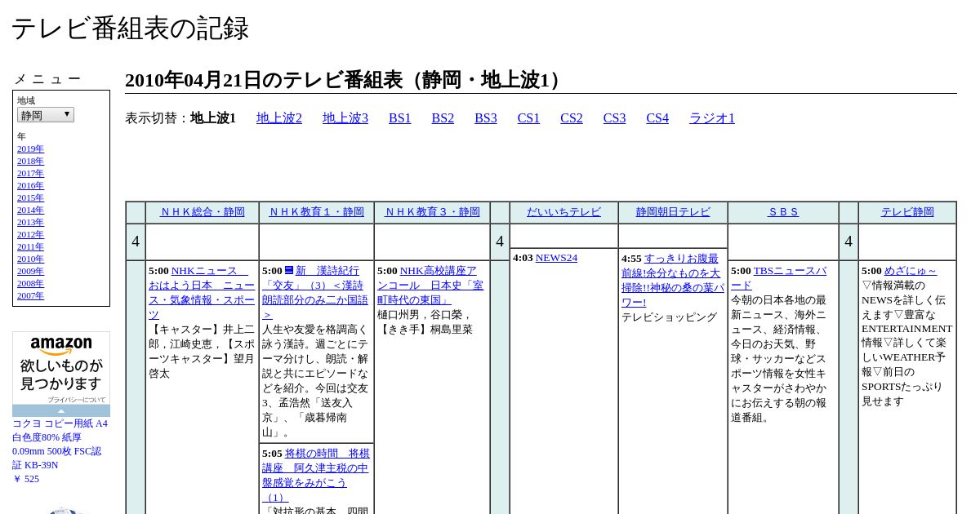The image size is (980, 514).
Task: Click the amazon advertisement banner
Action: pyautogui.click(x=61, y=368)
